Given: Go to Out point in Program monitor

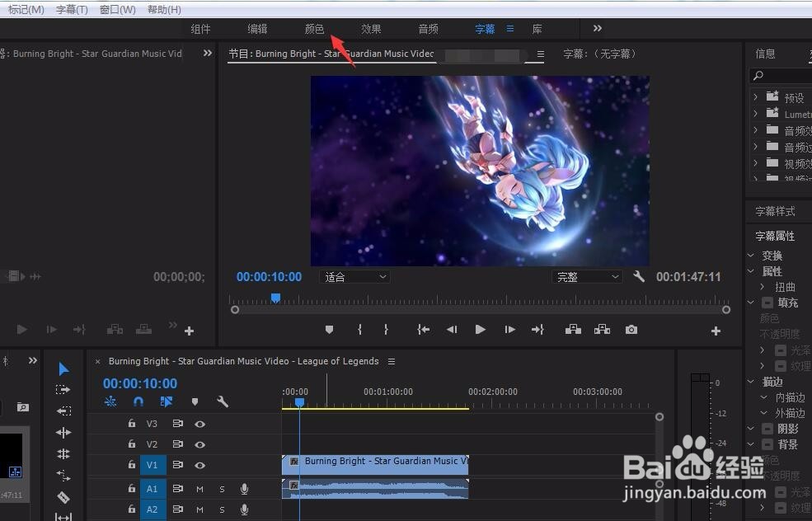Looking at the screenshot, I should (x=537, y=330).
